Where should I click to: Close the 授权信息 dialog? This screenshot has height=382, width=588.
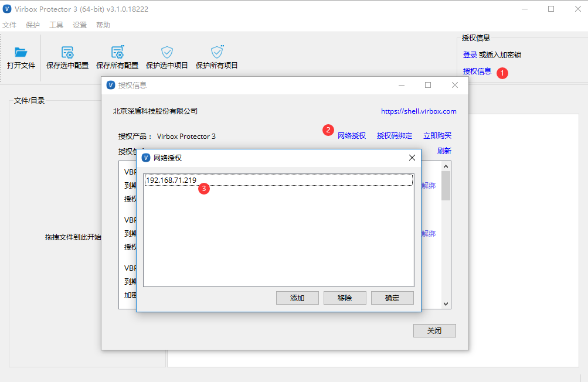[455, 85]
